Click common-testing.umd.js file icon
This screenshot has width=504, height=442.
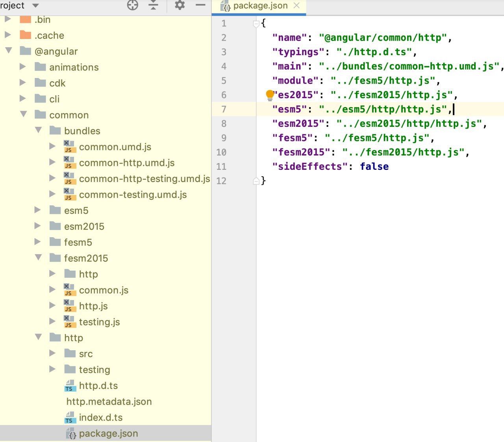(70, 194)
